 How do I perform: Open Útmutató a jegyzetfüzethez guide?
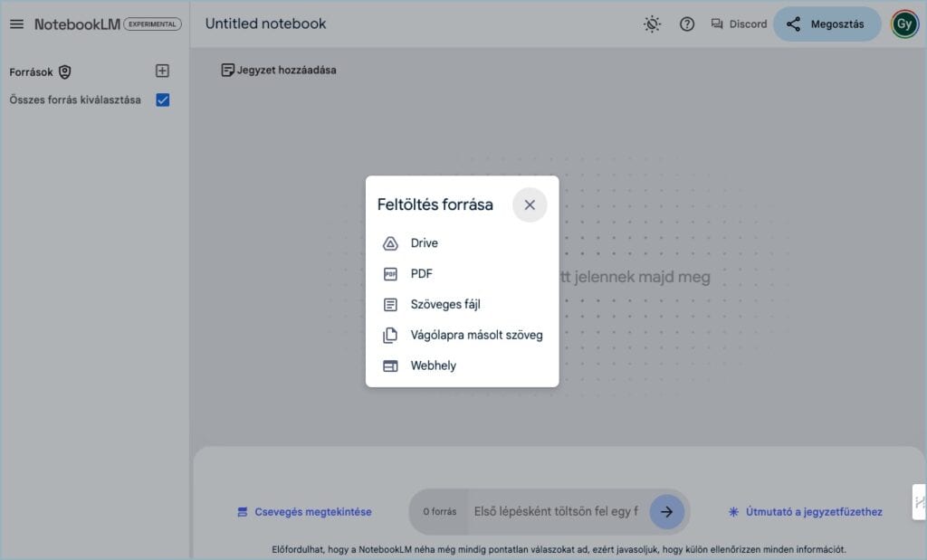click(x=805, y=511)
